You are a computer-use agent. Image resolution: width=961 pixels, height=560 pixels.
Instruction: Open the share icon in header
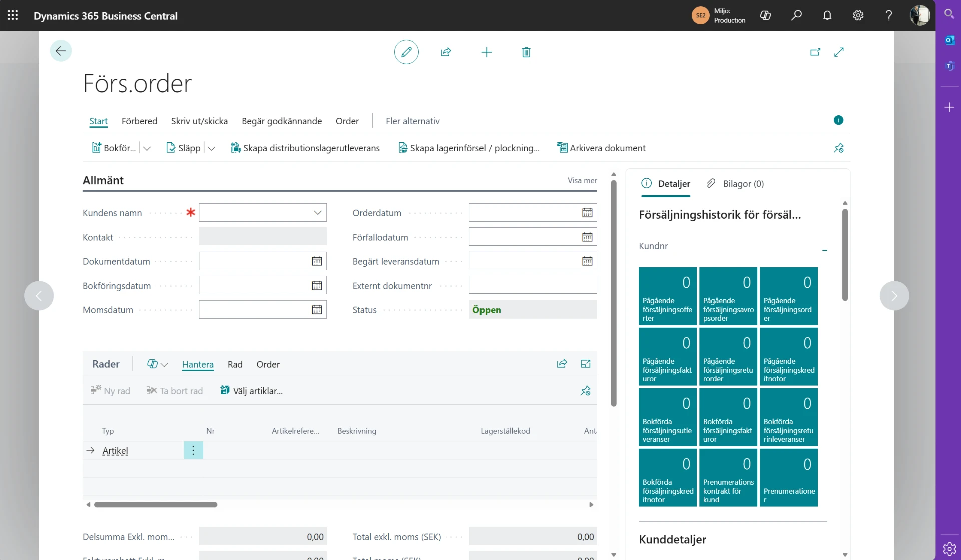(446, 52)
